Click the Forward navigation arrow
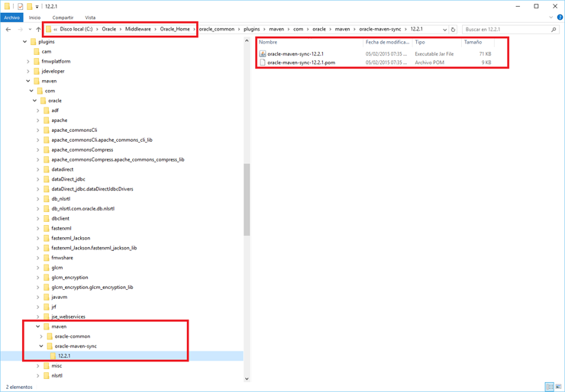This screenshot has width=565, height=392. pos(20,29)
